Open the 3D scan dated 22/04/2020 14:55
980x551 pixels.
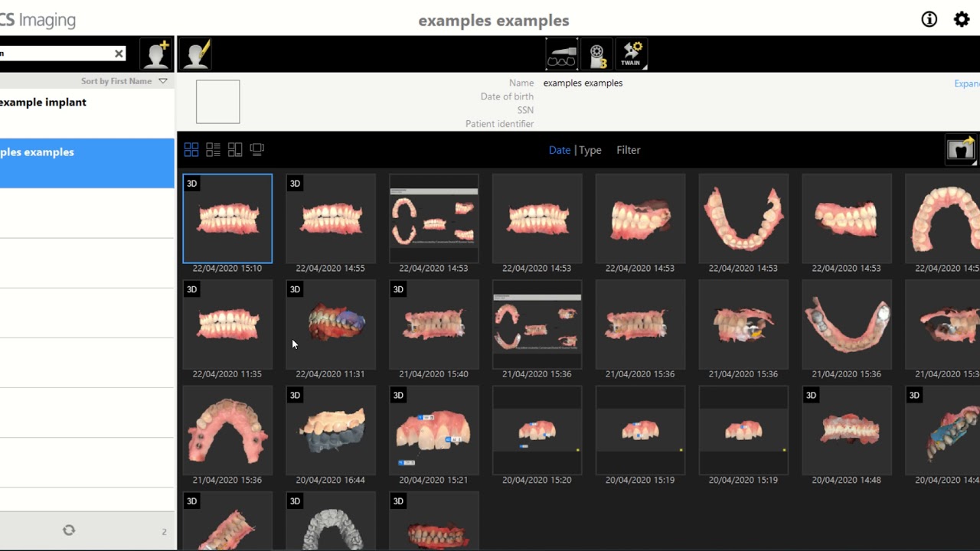[331, 219]
